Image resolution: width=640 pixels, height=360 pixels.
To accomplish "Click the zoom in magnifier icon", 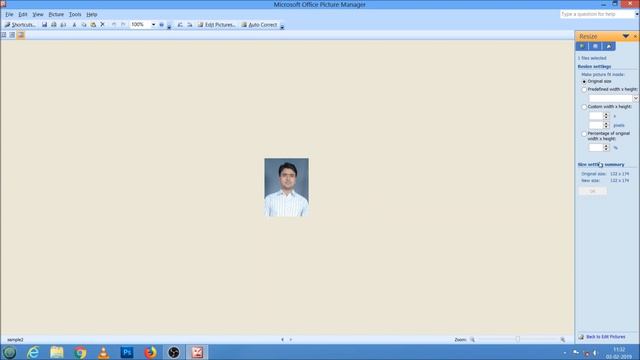I will tap(562, 340).
